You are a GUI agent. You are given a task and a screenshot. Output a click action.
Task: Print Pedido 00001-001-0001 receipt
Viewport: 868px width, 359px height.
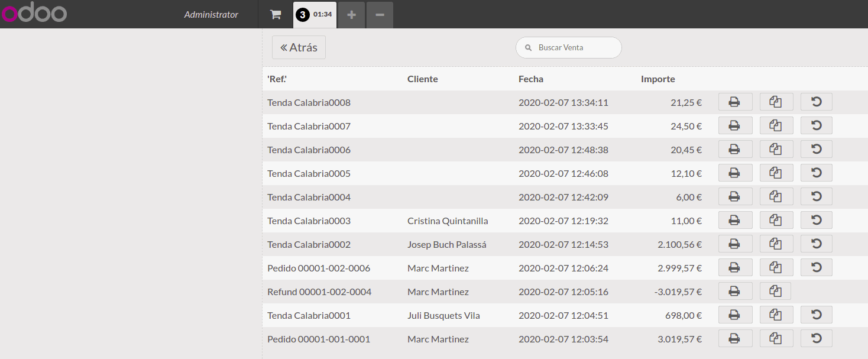[x=735, y=338]
